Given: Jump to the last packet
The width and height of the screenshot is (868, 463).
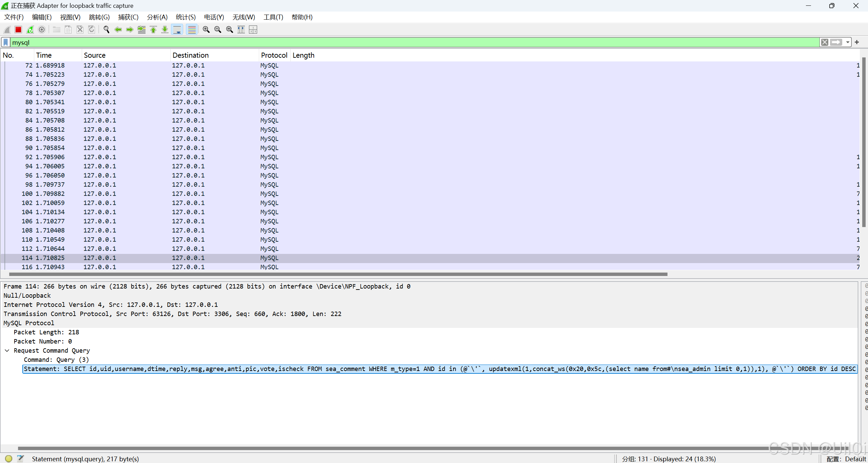Looking at the screenshot, I should (x=165, y=30).
